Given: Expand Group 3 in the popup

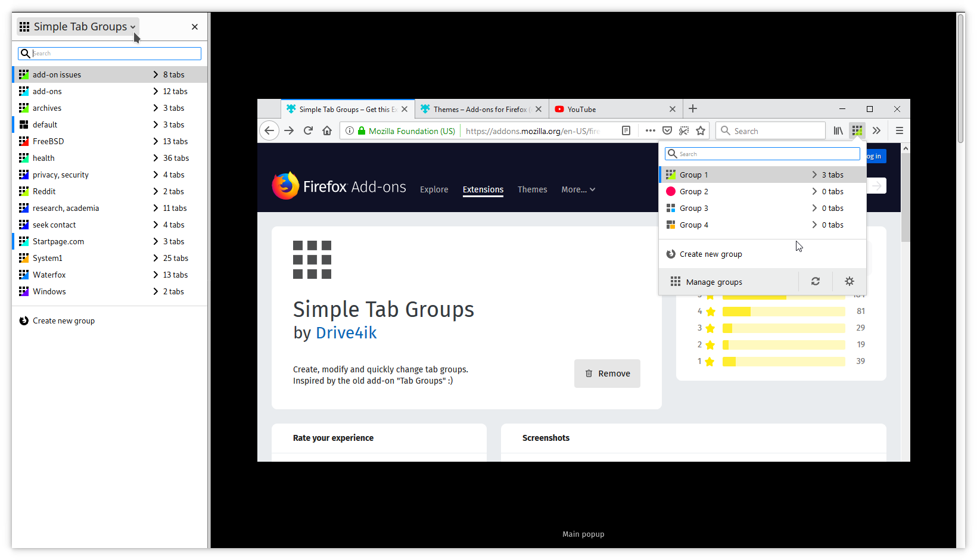Looking at the screenshot, I should [814, 208].
